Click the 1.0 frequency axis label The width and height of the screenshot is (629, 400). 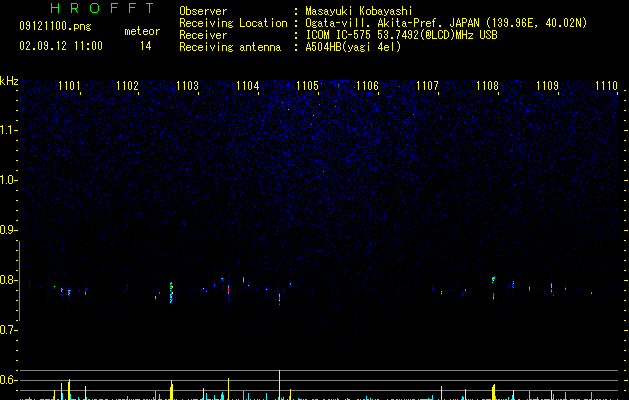(x=8, y=180)
